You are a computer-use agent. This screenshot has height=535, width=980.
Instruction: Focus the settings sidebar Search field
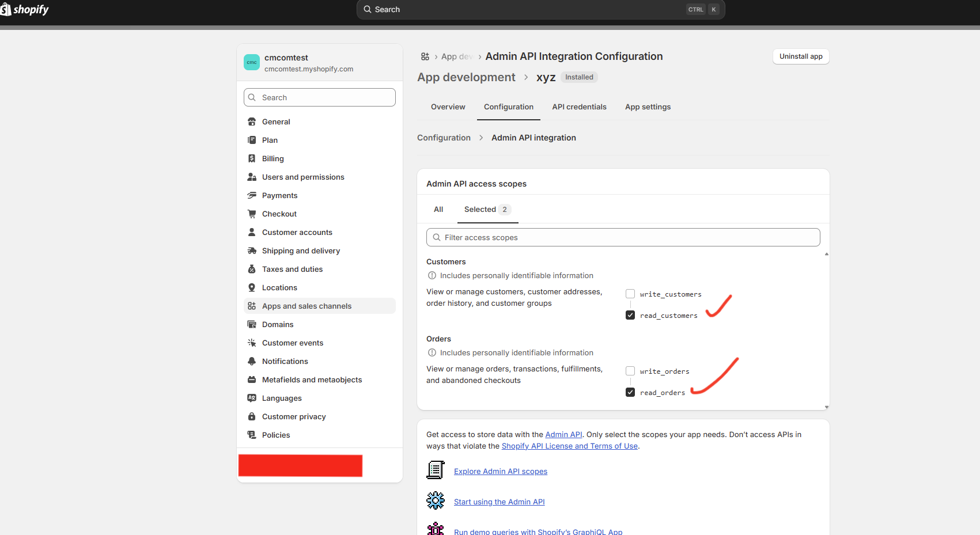[x=320, y=97]
